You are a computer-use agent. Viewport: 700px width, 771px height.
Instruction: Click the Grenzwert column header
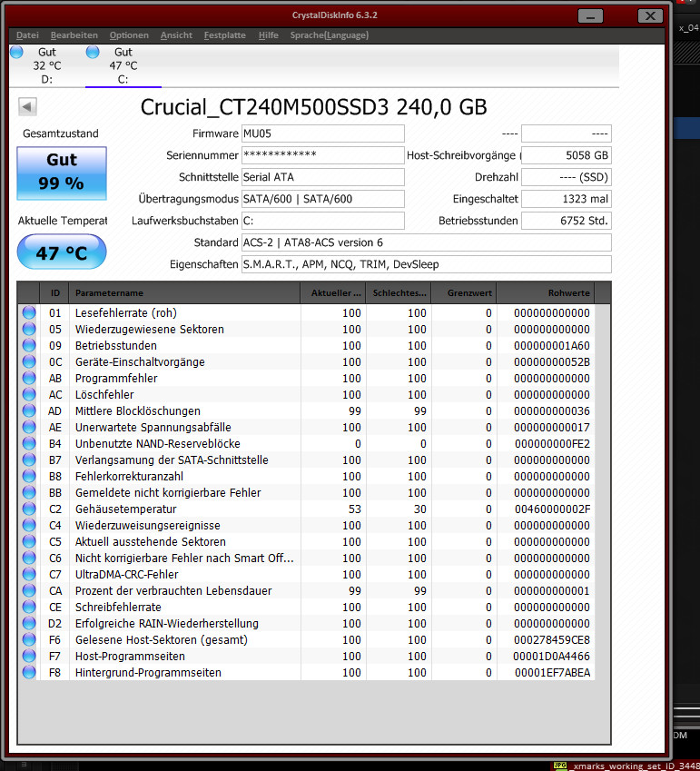(x=464, y=292)
